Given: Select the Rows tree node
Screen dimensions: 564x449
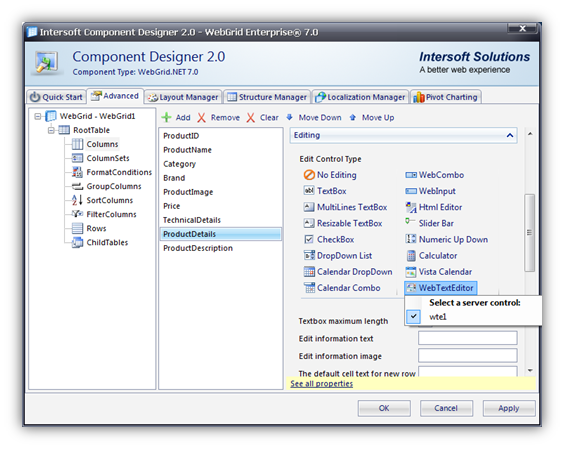Looking at the screenshot, I should (x=96, y=228).
